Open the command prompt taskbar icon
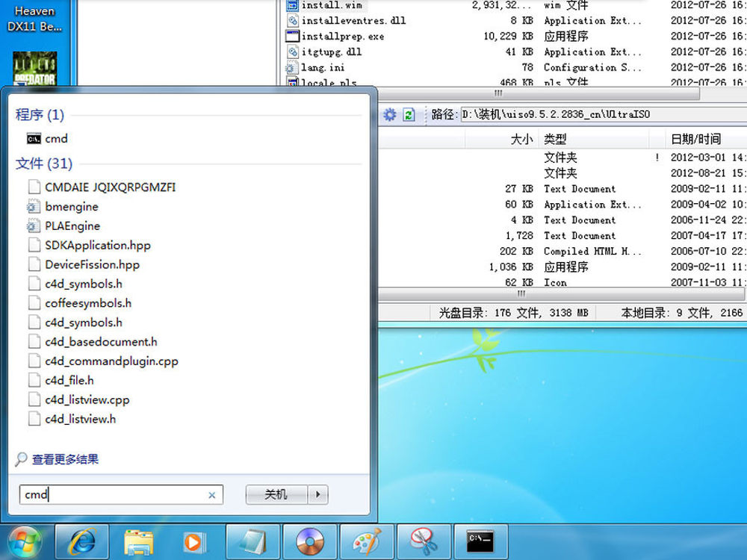This screenshot has height=560, width=747. (x=480, y=542)
